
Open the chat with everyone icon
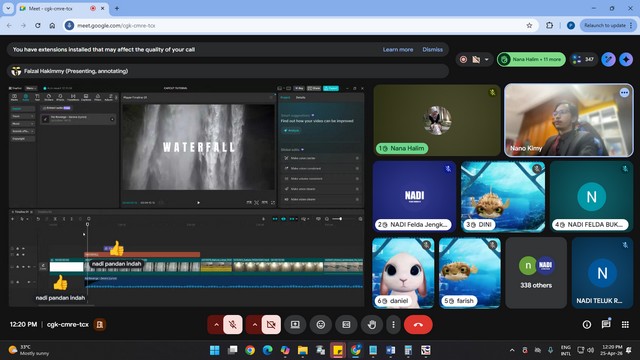point(606,324)
